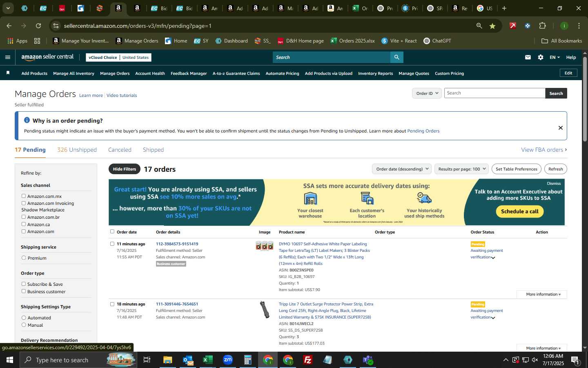Click the Set Table Preferences button
Screen dimensions: 588x368
tap(517, 169)
